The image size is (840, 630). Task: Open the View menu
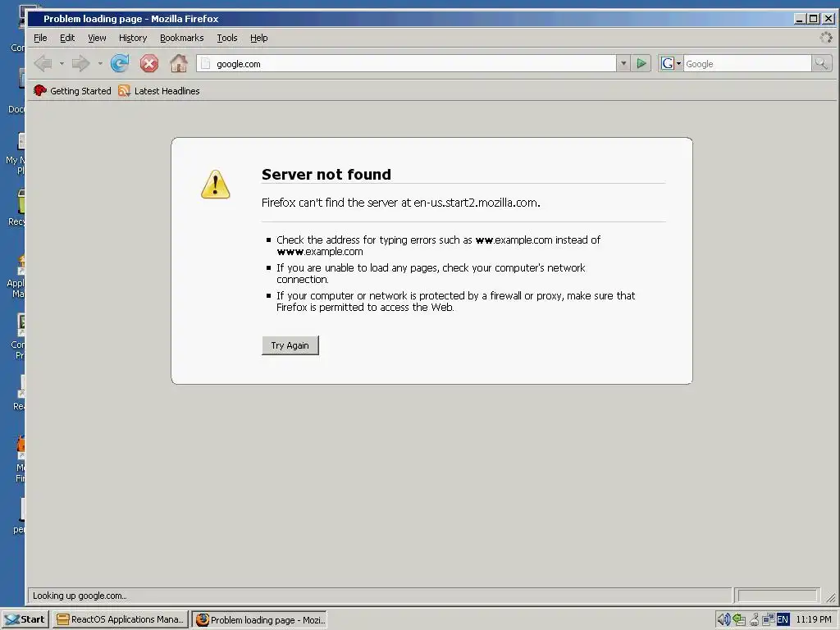(97, 38)
